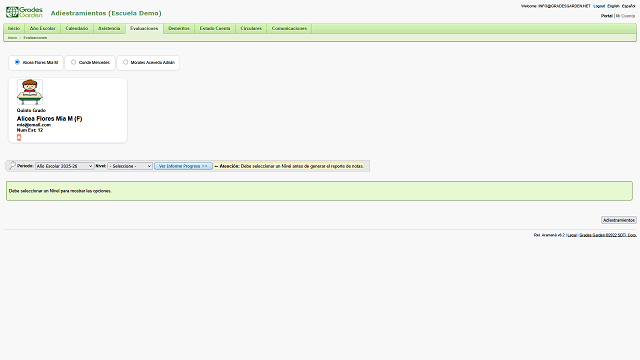Click the Logout link
The height and width of the screenshot is (360, 640).
tap(599, 6)
